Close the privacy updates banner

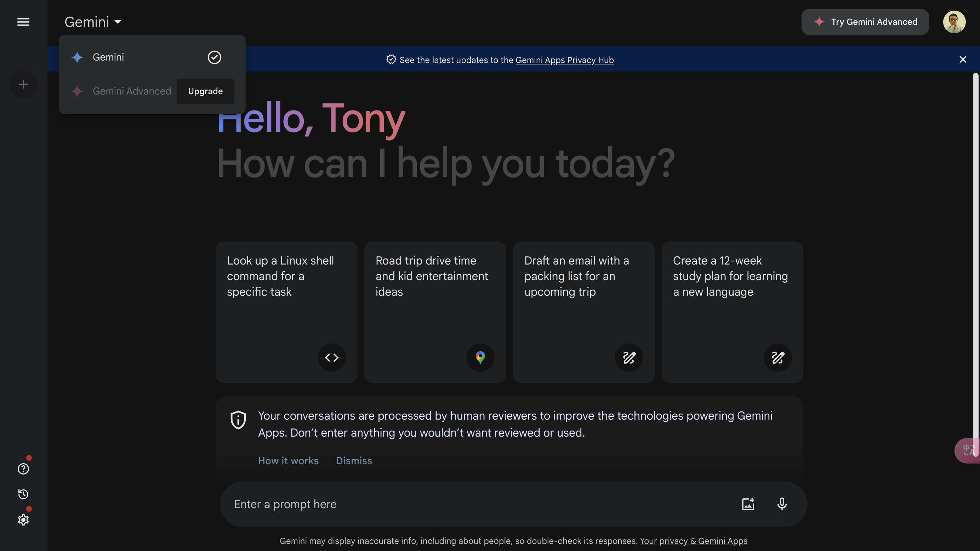(x=963, y=59)
